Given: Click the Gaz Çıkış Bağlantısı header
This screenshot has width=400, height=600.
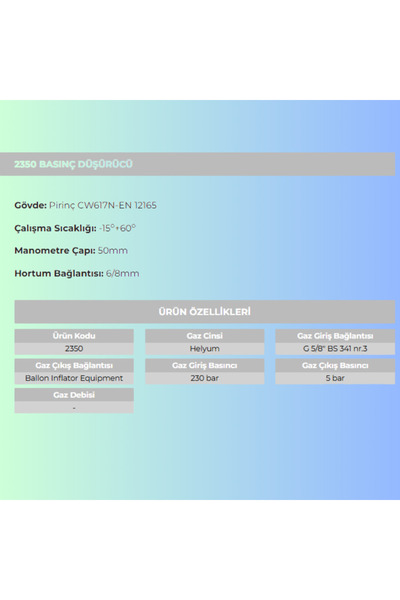Looking at the screenshot, I should pyautogui.click(x=74, y=365).
